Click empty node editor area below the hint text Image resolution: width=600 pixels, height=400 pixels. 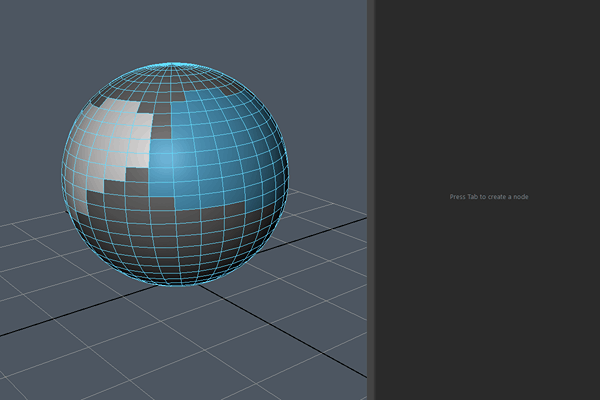[x=489, y=300]
